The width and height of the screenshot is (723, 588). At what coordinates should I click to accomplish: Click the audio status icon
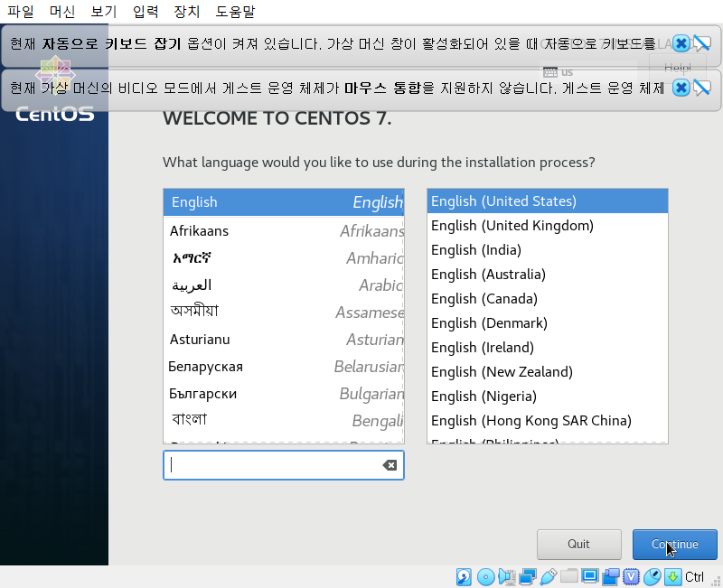coord(507,576)
